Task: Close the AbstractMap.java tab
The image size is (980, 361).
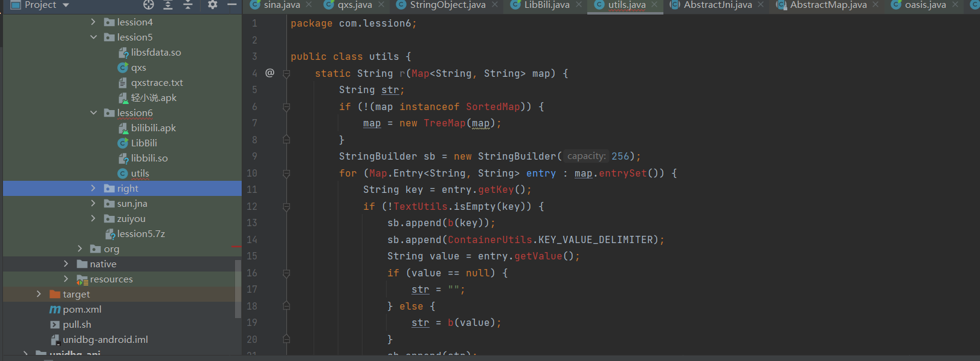Action: pos(875,5)
